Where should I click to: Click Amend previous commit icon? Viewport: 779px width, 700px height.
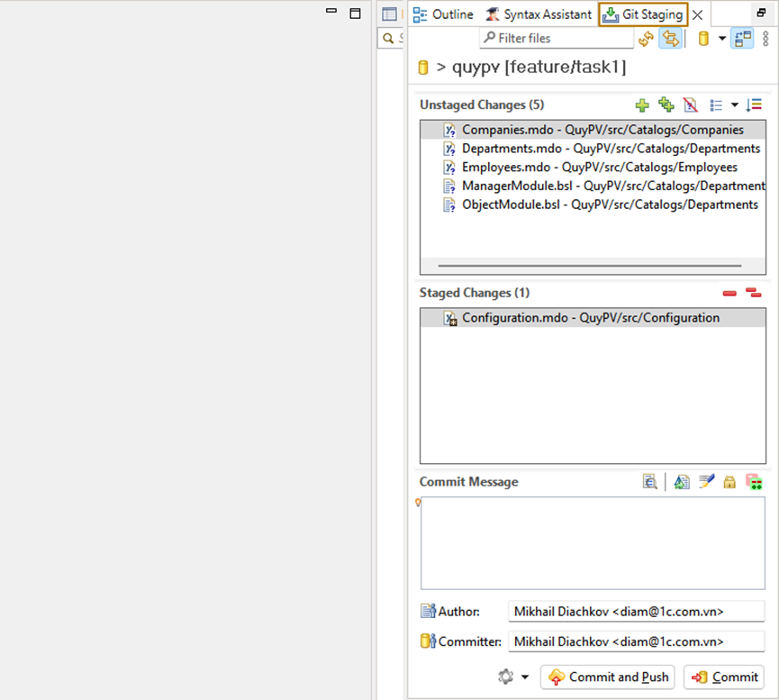point(682,482)
